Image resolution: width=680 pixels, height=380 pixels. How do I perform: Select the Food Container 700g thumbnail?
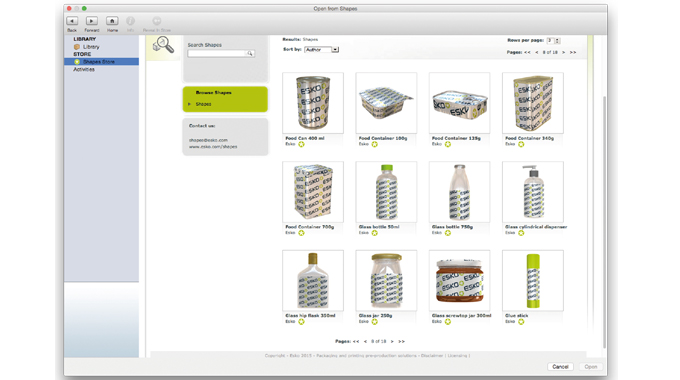[x=313, y=192]
